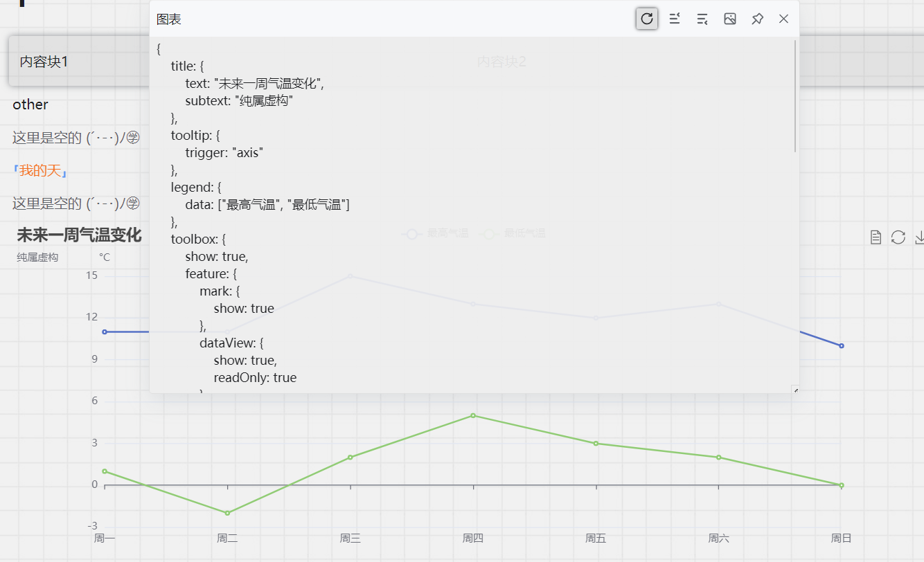Screen dimensions: 924x562
Task: Open the 「我的天」 link
Action: pyautogui.click(x=39, y=170)
